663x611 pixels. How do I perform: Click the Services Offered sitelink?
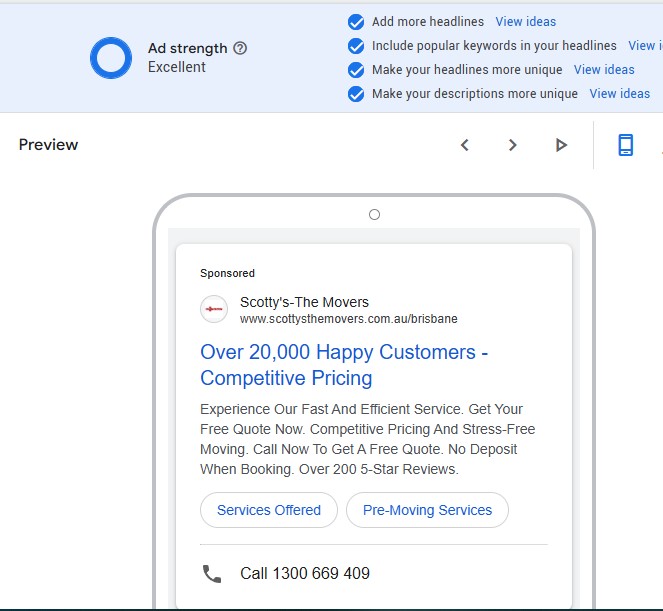pyautogui.click(x=269, y=510)
